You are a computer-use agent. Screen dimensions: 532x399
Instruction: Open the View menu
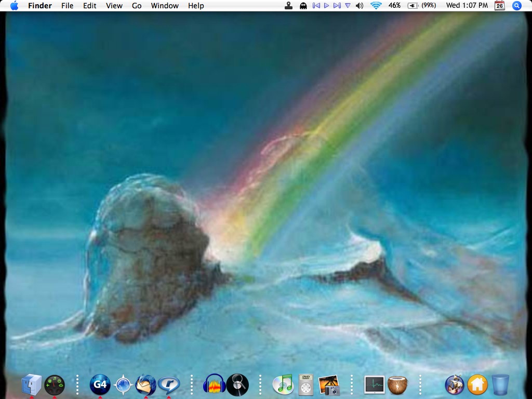pos(114,6)
